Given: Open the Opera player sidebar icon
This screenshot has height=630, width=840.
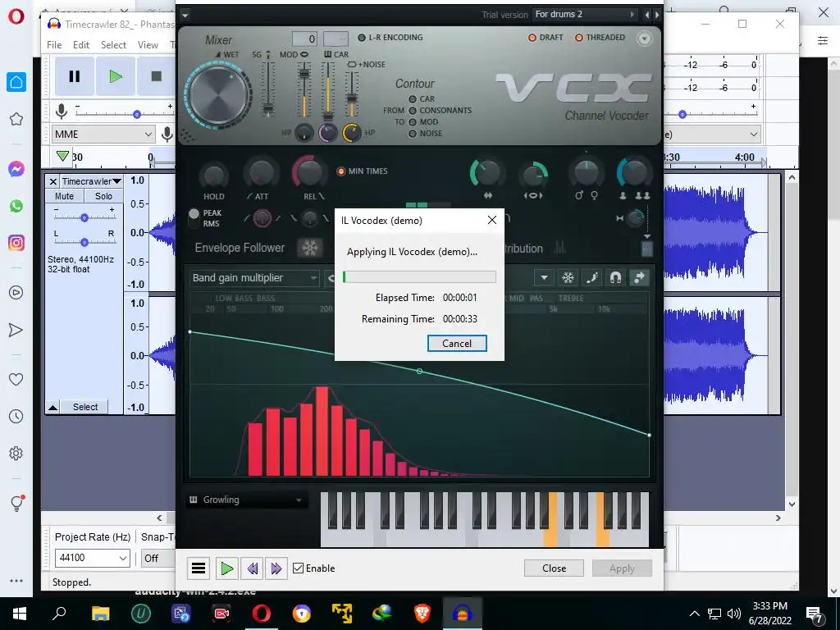Looking at the screenshot, I should tap(16, 293).
